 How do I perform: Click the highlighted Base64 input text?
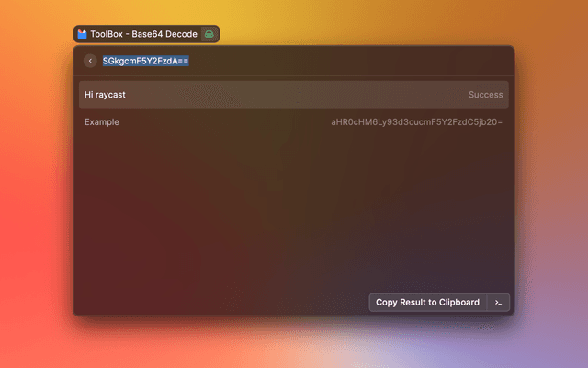(x=145, y=61)
